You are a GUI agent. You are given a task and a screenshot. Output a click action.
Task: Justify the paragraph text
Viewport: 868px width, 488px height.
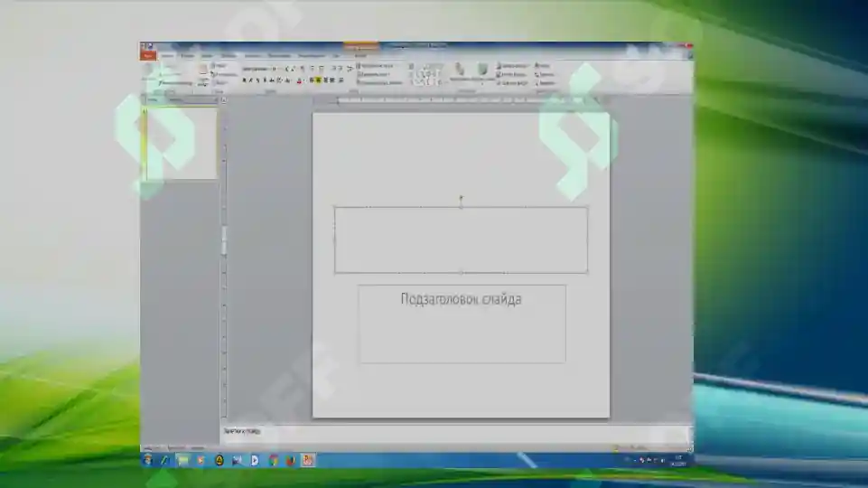pos(332,80)
